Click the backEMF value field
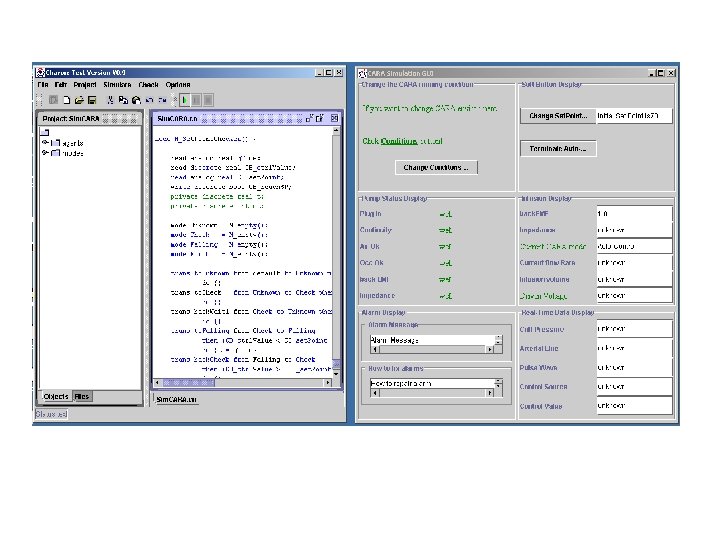This screenshot has width=720, height=540. click(634, 214)
